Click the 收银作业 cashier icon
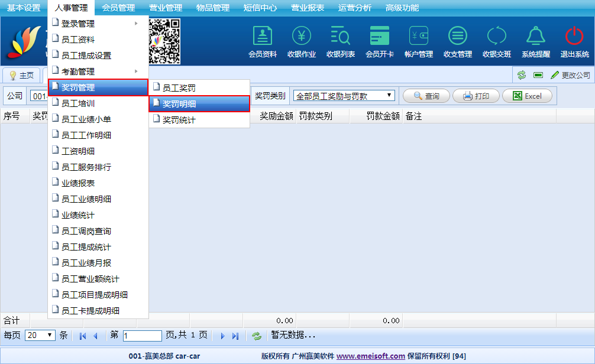 302,37
